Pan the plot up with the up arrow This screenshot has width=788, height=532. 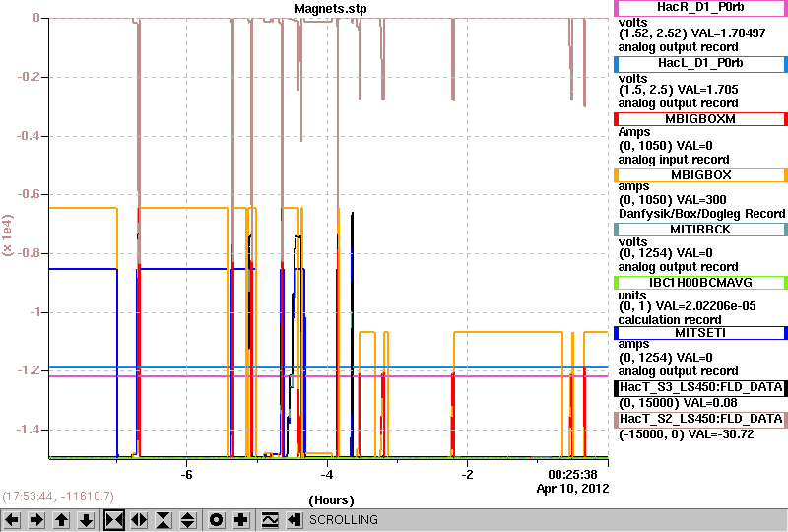[x=61, y=520]
